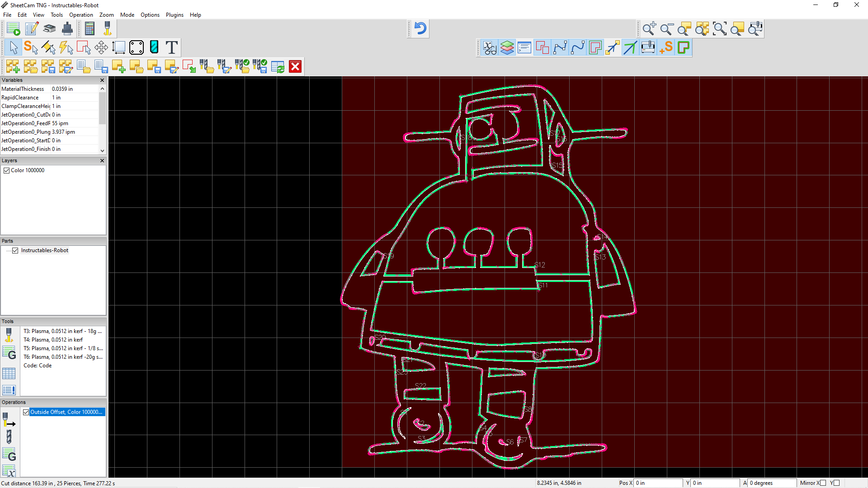
Task: Disable the Outside Offset operation checkbox
Action: tap(26, 412)
